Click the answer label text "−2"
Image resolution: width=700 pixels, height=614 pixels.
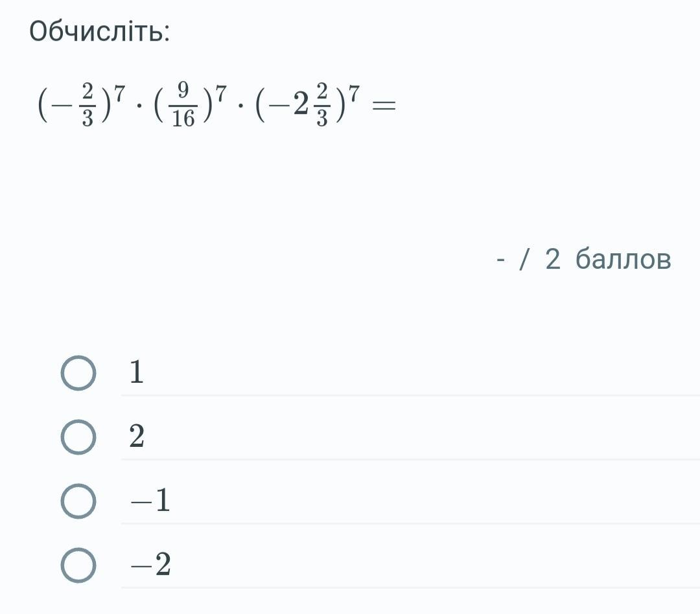[x=150, y=565]
